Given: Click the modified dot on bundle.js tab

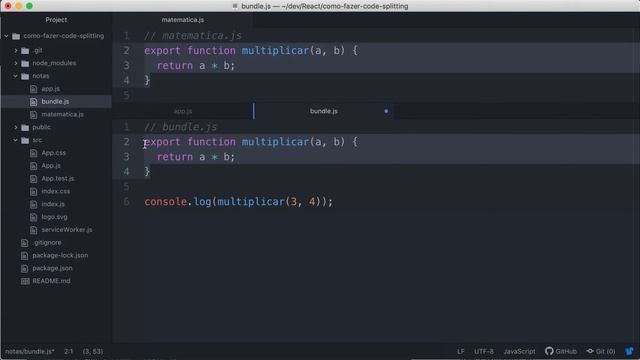Looking at the screenshot, I should pos(386,111).
